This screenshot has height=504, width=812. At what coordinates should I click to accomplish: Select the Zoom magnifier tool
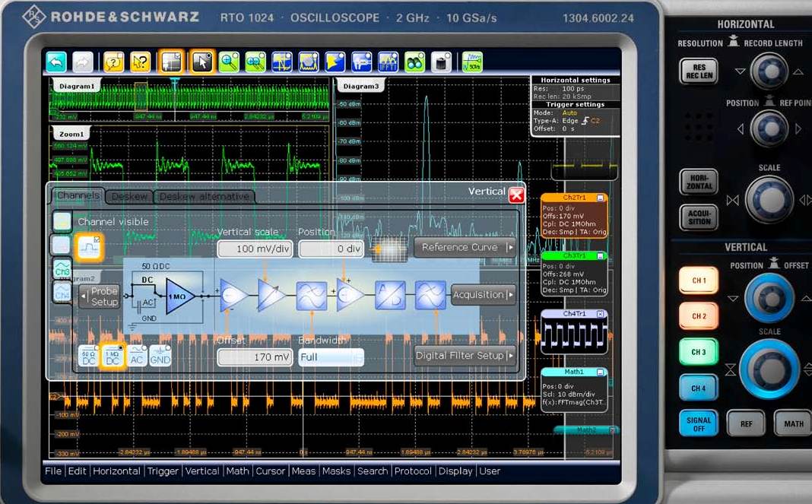point(229,62)
